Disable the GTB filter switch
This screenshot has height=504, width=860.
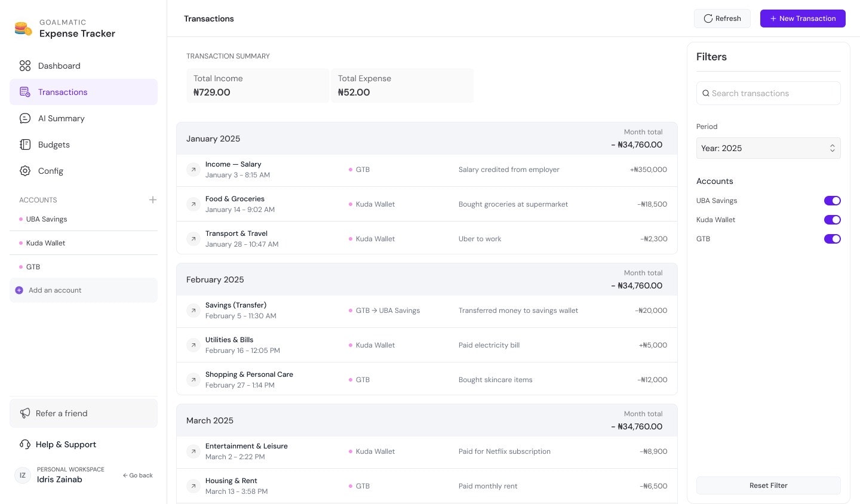pos(833,239)
